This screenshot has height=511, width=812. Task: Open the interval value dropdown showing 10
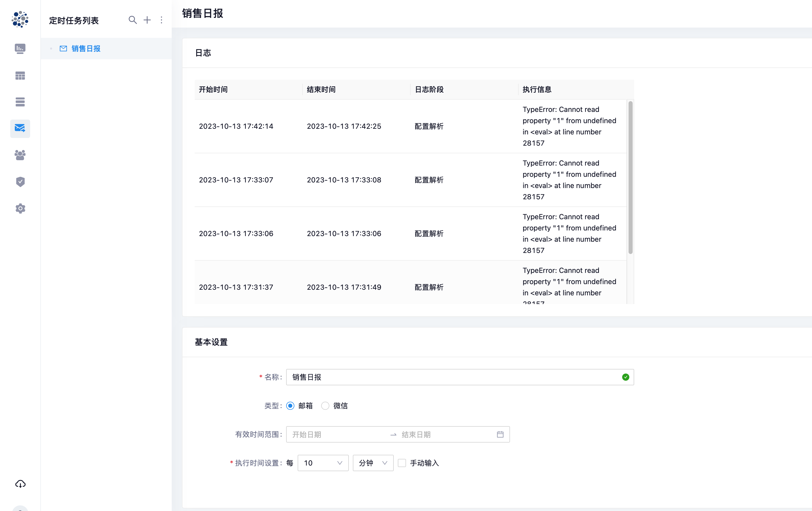pyautogui.click(x=323, y=463)
